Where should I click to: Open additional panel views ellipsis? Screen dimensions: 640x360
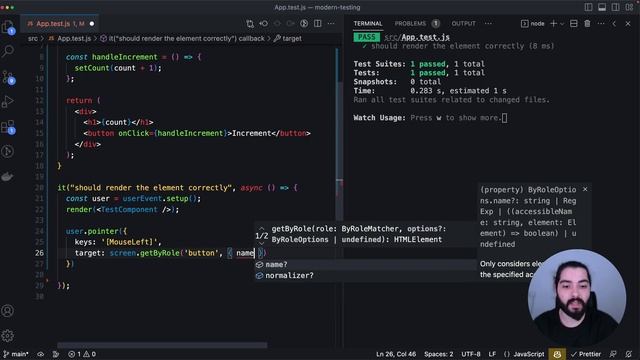488,24
